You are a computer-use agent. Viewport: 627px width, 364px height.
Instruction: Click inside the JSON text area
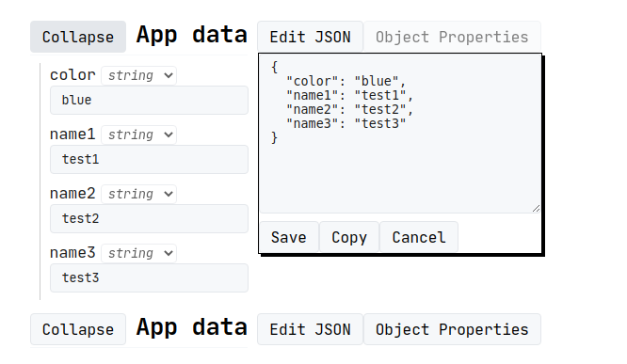[x=400, y=134]
